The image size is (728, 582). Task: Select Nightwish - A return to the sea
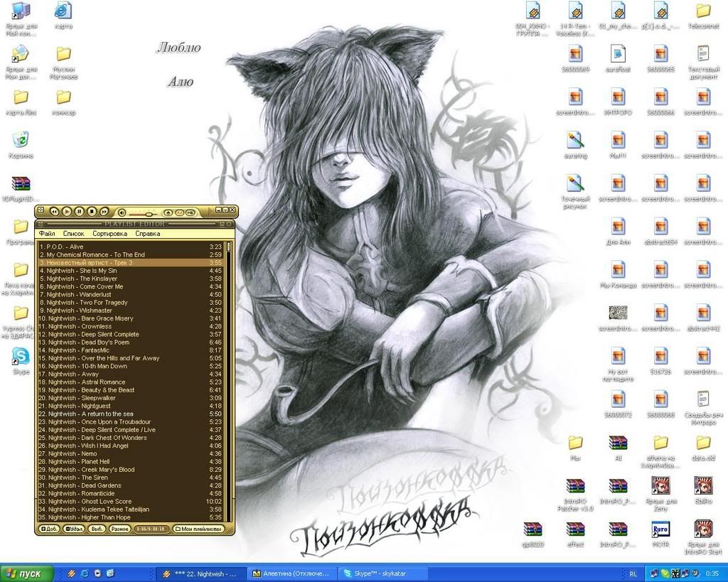coord(131,414)
